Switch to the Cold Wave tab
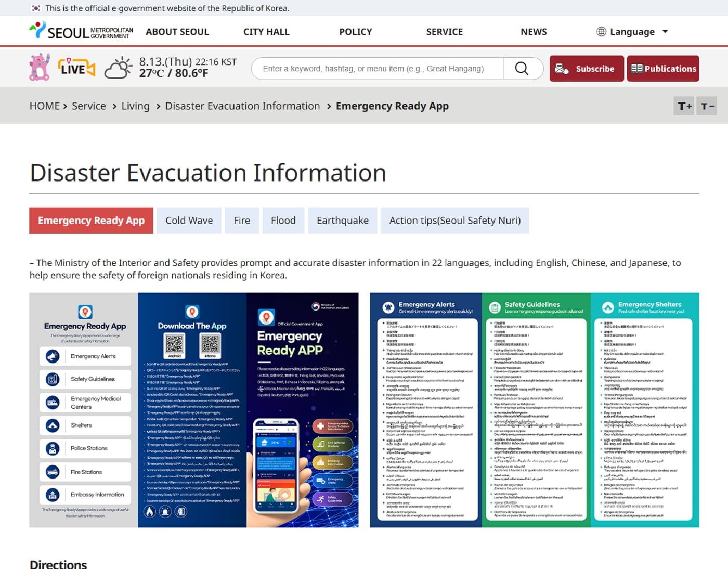The image size is (728, 569). click(x=189, y=221)
